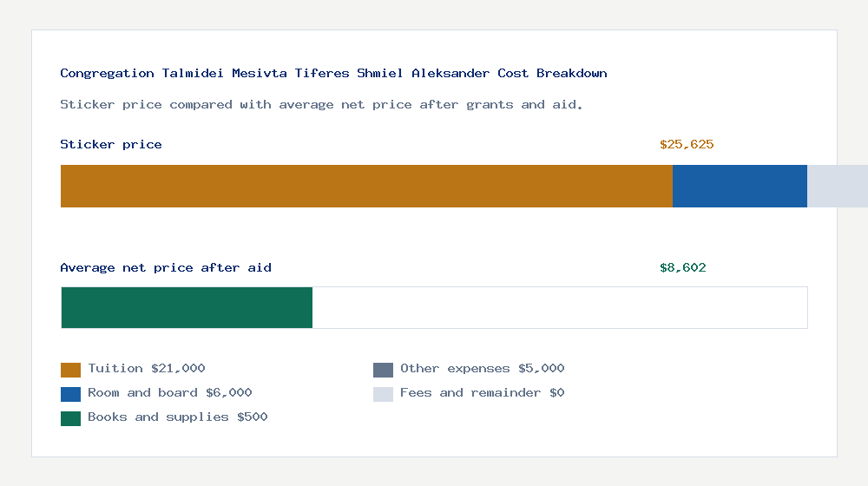Select the orange tuition bar segment
The width and height of the screenshot is (868, 486).
[366, 186]
